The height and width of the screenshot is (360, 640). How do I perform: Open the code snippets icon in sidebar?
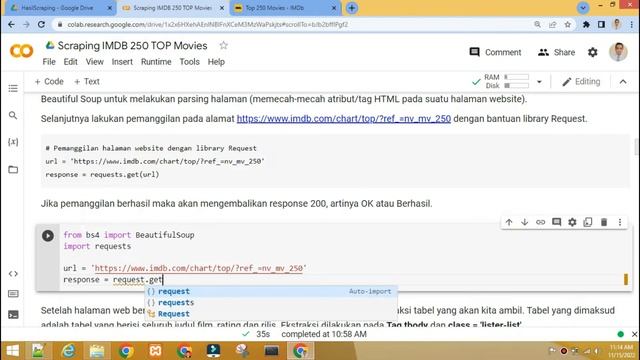click(13, 274)
